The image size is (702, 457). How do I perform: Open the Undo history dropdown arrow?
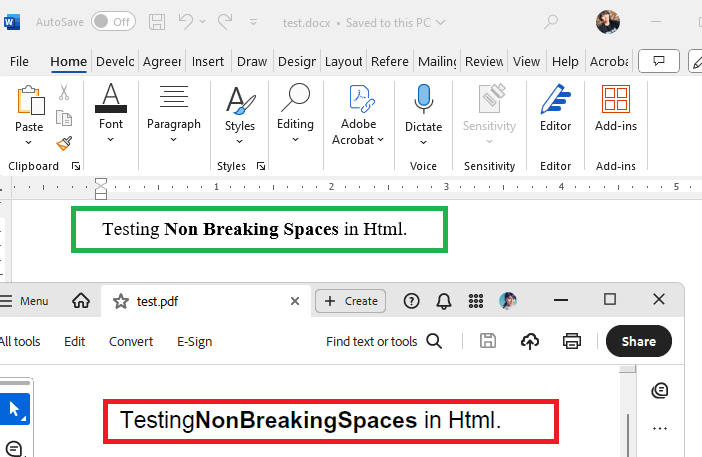[x=202, y=21]
